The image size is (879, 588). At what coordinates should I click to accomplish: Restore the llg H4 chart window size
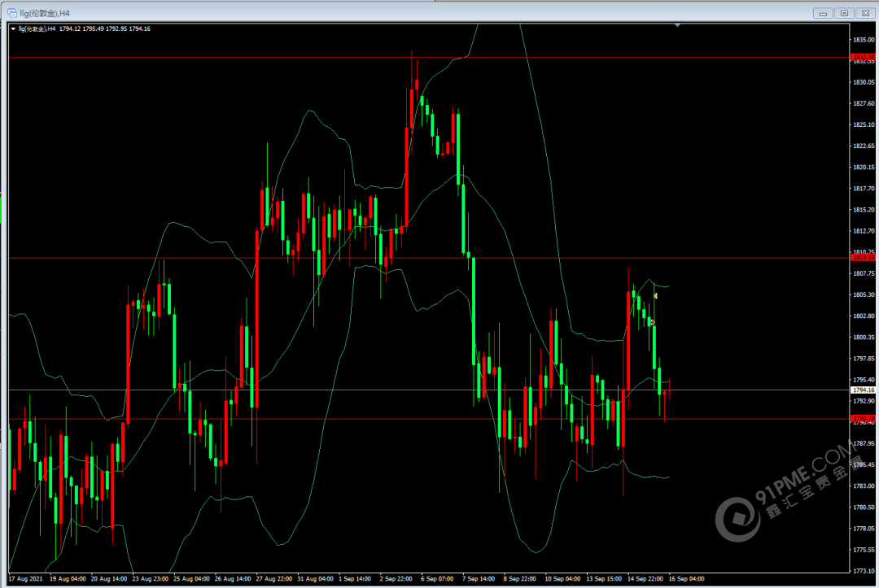(844, 14)
